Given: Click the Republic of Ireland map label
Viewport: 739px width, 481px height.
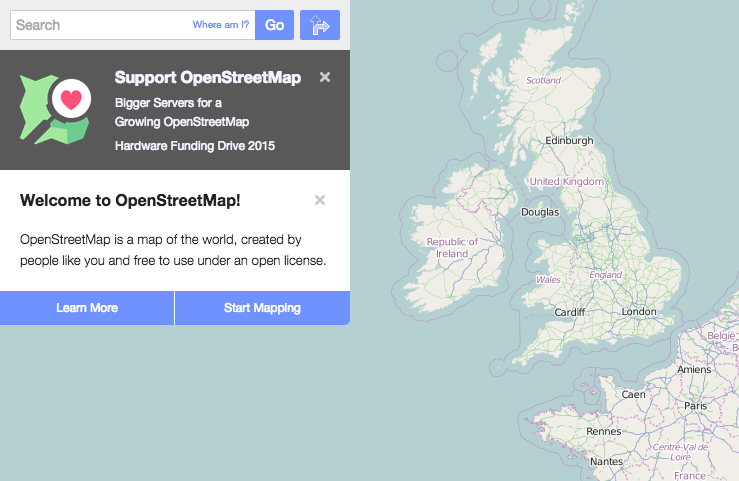Looking at the screenshot, I should tap(452, 247).
